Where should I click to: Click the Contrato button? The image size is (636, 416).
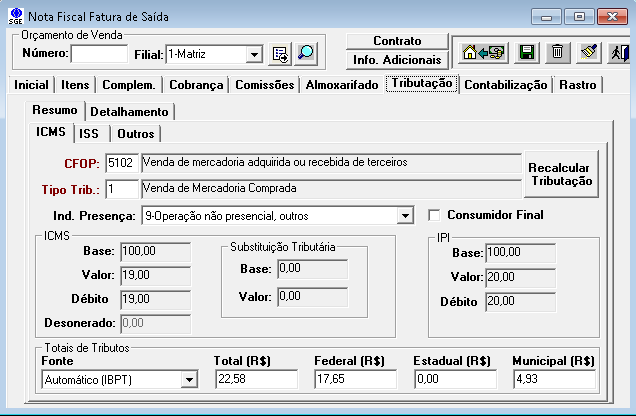396,41
